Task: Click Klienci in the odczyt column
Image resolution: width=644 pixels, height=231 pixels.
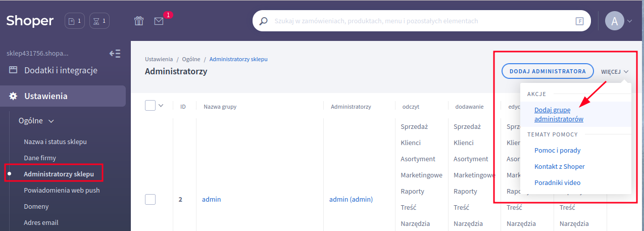Action: pyautogui.click(x=411, y=143)
